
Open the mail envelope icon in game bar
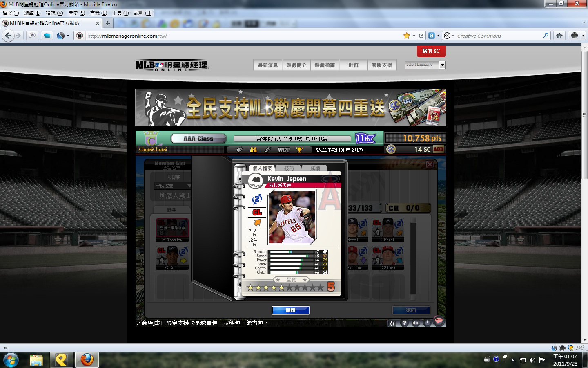(240, 150)
